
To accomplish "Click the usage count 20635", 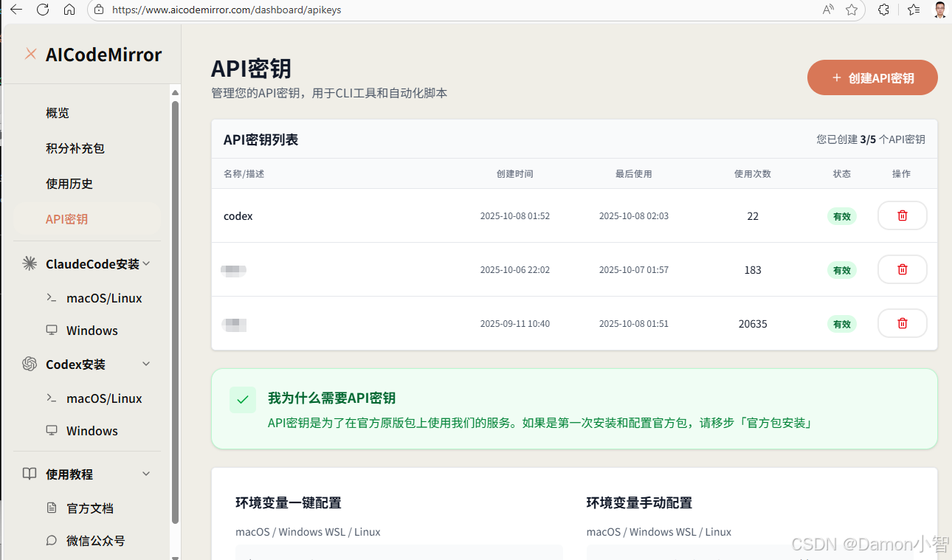I will tap(753, 324).
